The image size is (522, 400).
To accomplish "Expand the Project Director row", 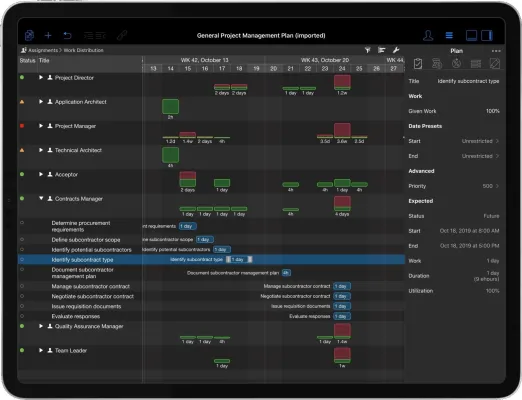I will click(41, 77).
